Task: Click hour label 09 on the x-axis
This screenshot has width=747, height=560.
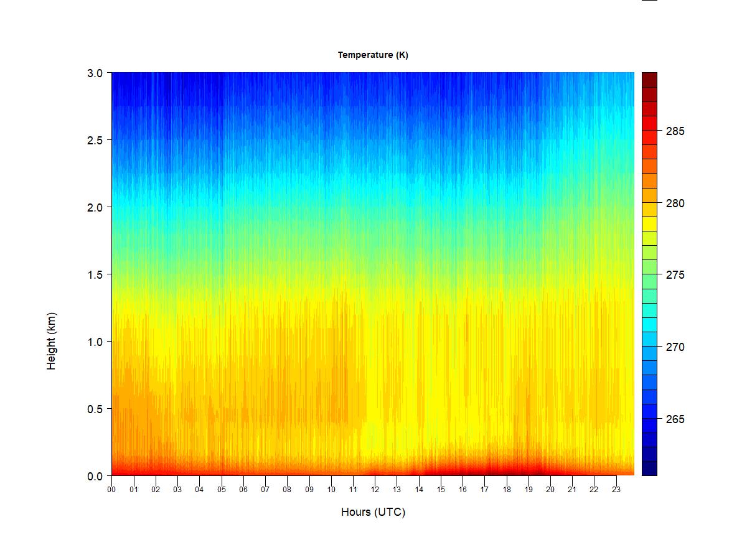Action: [x=309, y=490]
